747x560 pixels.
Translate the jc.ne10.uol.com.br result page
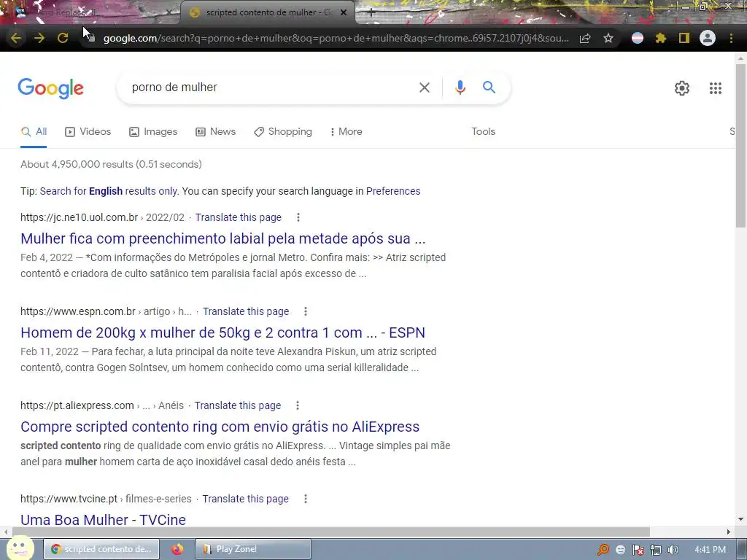tap(239, 217)
